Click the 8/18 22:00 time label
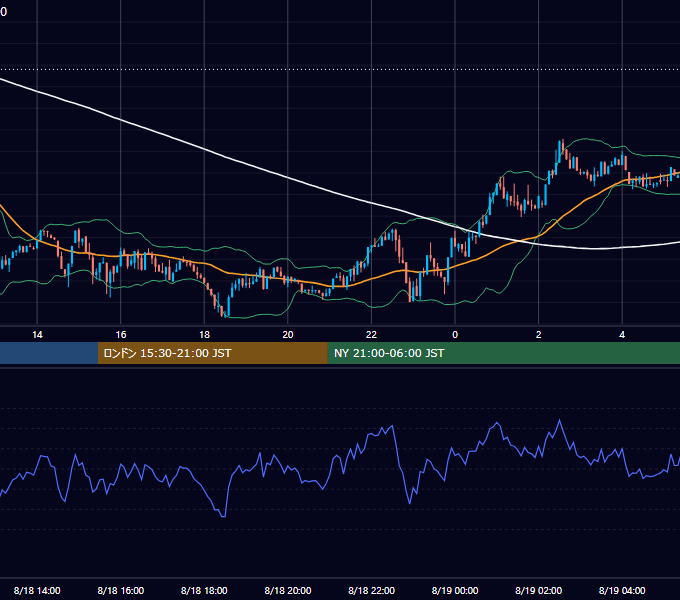Screen dimensions: 680x600 point(372,590)
